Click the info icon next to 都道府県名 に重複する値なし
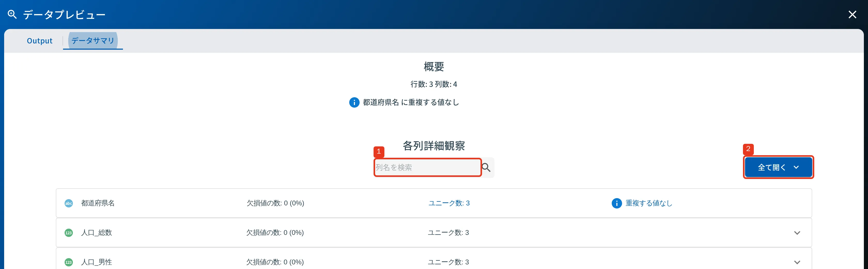 click(354, 102)
